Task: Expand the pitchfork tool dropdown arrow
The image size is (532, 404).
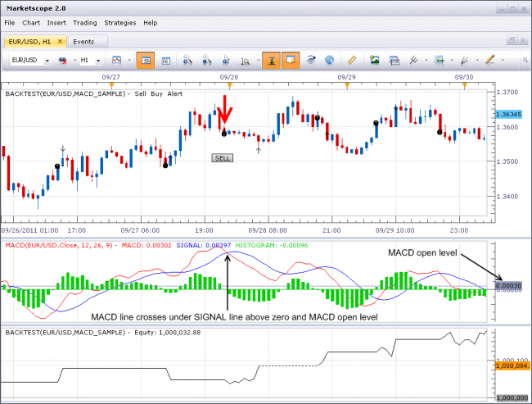Action: [426, 61]
